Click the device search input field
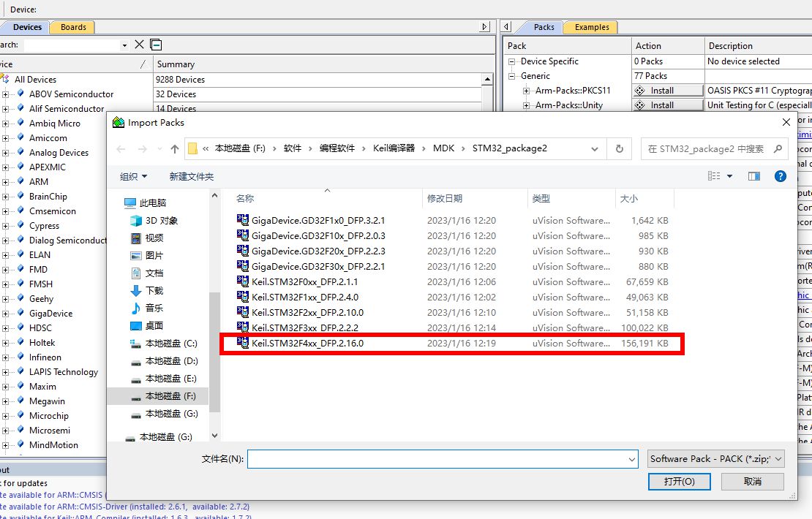Image resolution: width=812 pixels, height=519 pixels. click(x=72, y=45)
